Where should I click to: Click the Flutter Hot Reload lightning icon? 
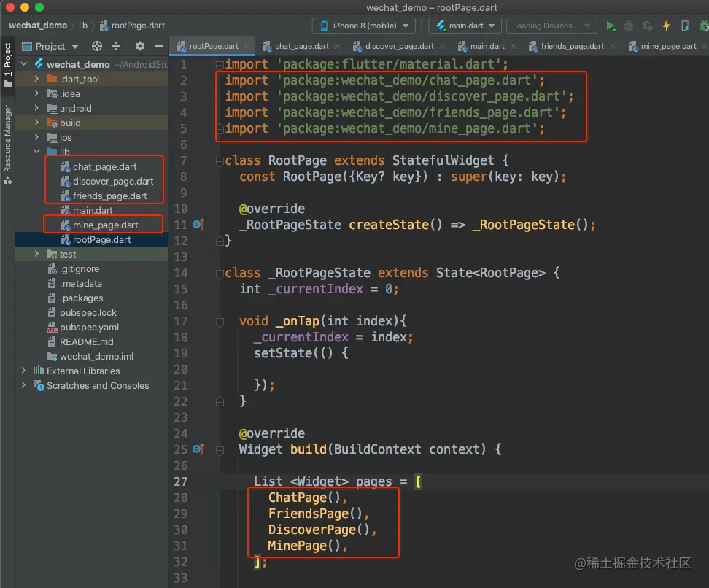[666, 26]
